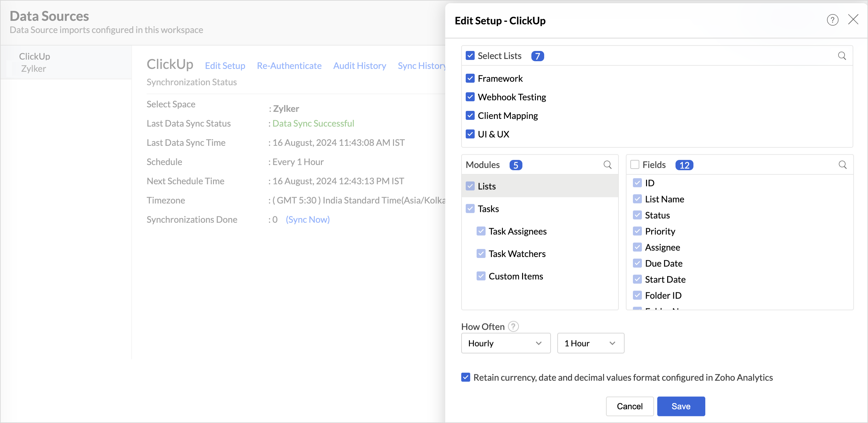
Task: Toggle the Priority field checkbox
Action: click(637, 231)
